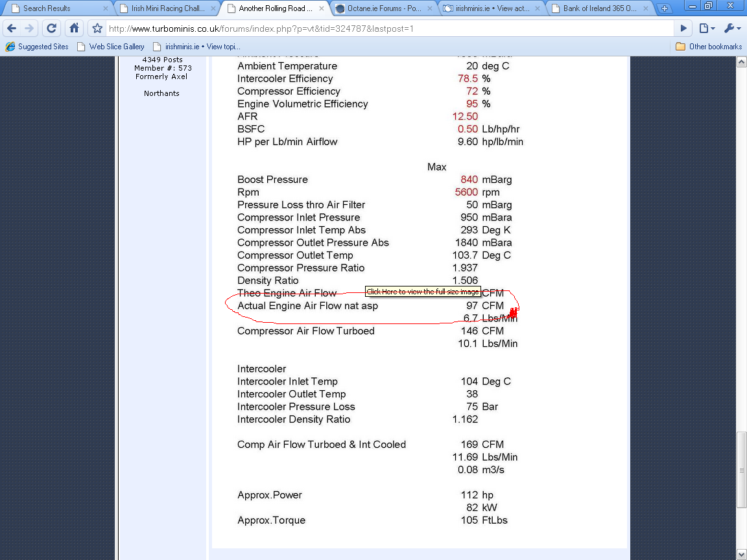Select the Another Rolling Road tab
This screenshot has height=560, width=747.
tap(276, 8)
